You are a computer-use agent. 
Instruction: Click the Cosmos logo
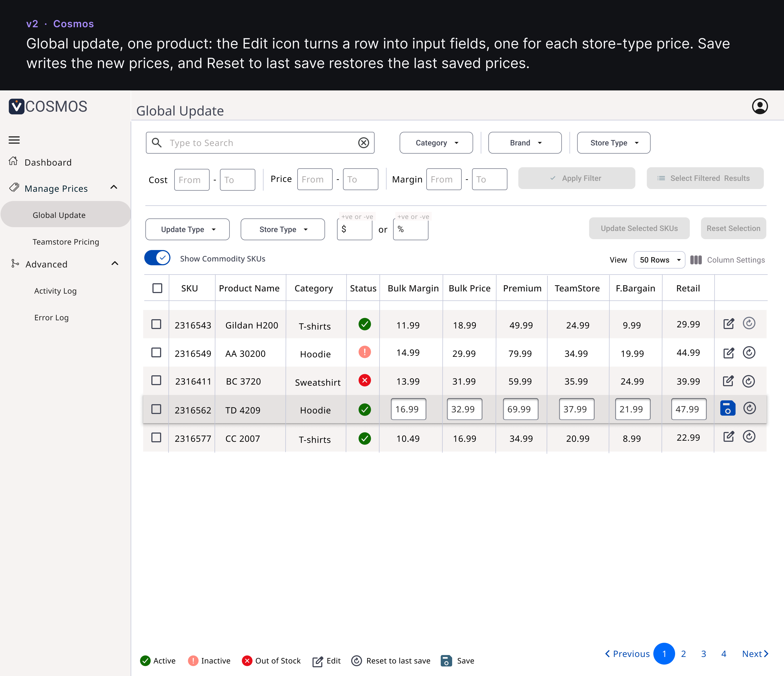48,106
